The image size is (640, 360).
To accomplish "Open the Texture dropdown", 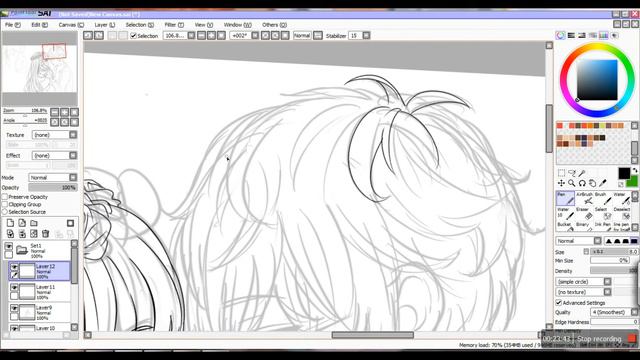I will coord(54,135).
